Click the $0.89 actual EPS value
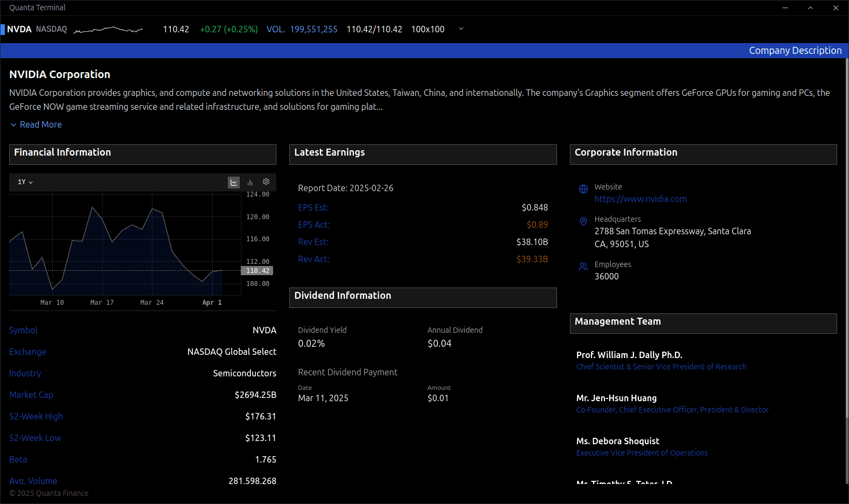The image size is (849, 504). [x=537, y=225]
